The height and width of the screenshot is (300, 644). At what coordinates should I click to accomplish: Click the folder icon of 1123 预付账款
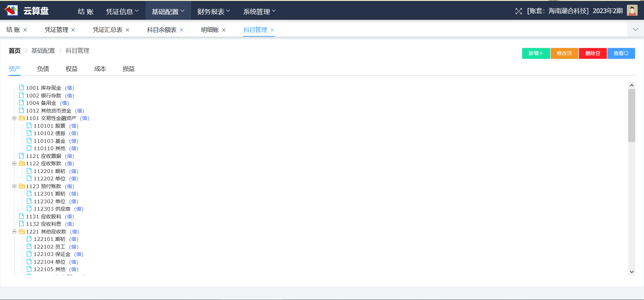[x=22, y=186]
